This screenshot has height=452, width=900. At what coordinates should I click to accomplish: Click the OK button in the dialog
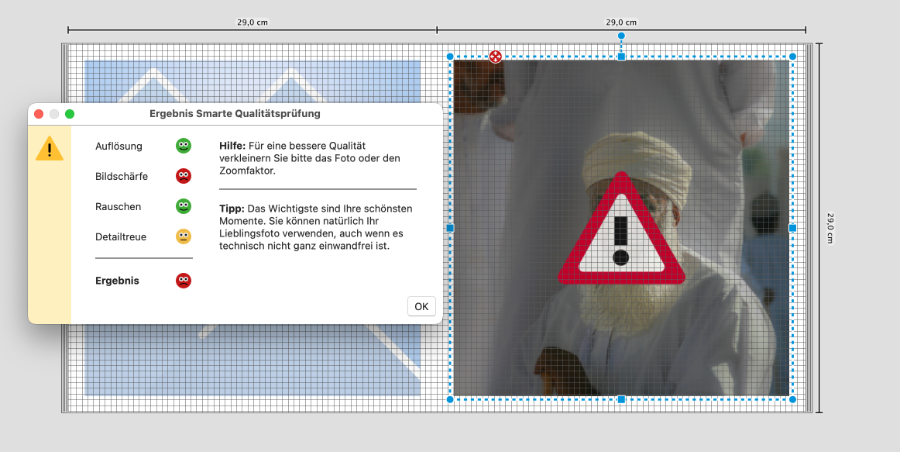(421, 306)
